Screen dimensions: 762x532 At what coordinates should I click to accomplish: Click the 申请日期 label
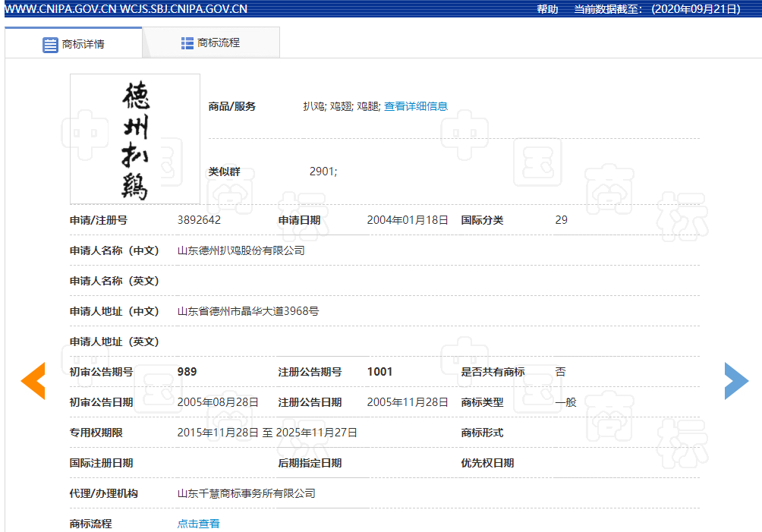point(299,220)
